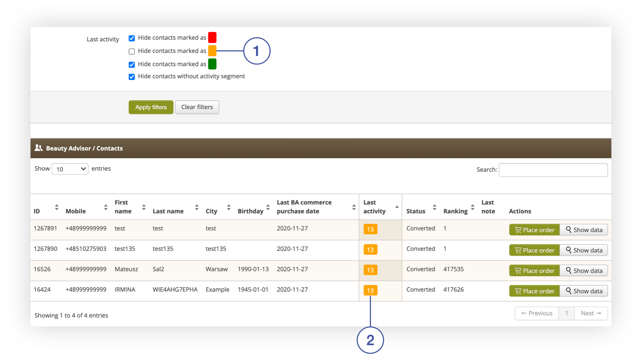
Task: Click mobile number +48510275903
Action: (86, 249)
